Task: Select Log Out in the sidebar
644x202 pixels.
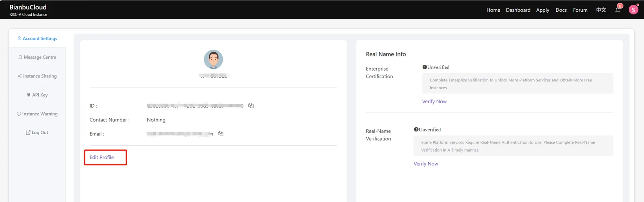Action: 37,133
